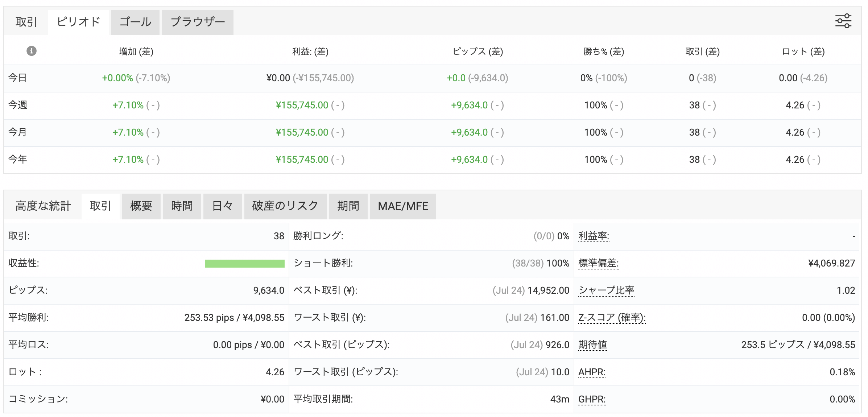Click the info circle icon
This screenshot has width=868, height=417.
tap(32, 51)
